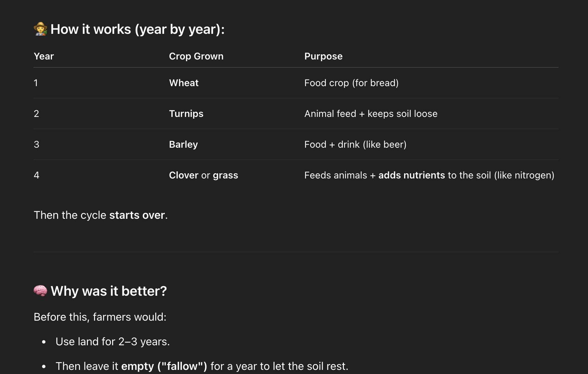Click bold 'adds nutrients' text
The width and height of the screenshot is (588, 374).
point(412,175)
